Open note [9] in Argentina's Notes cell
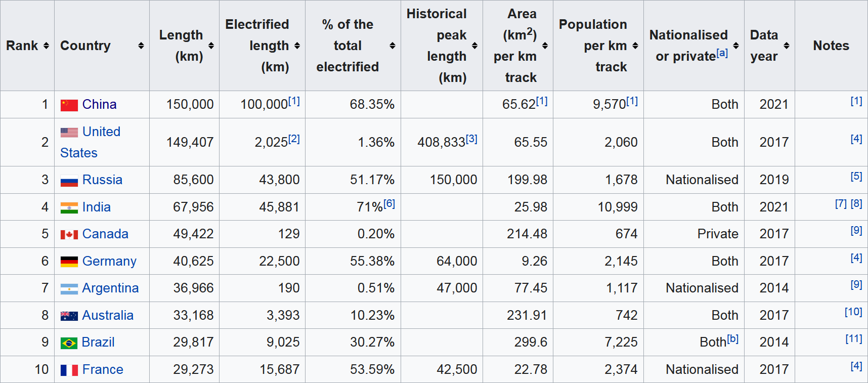 click(x=856, y=285)
